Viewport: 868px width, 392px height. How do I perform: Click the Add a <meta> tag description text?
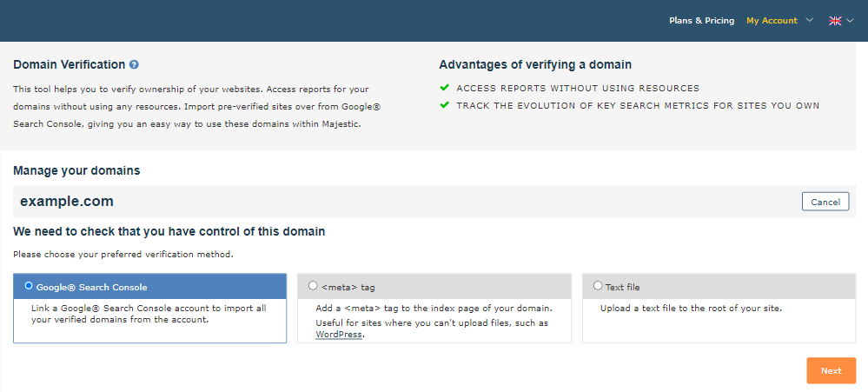[432, 308]
